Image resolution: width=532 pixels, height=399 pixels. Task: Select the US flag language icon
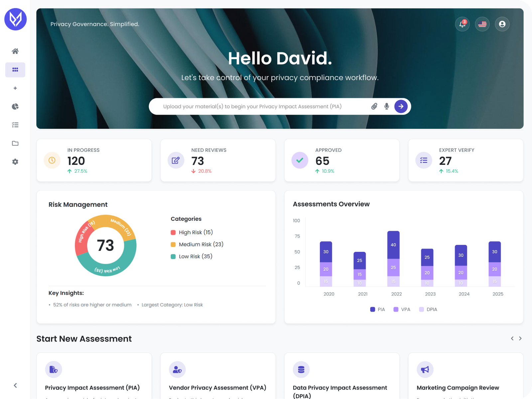click(x=482, y=24)
